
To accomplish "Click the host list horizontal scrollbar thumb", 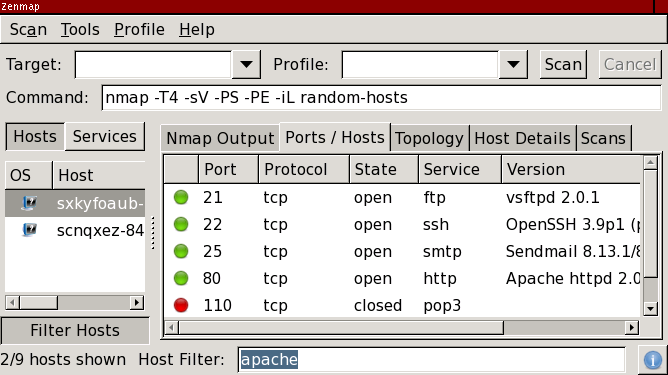I will click(x=39, y=303).
